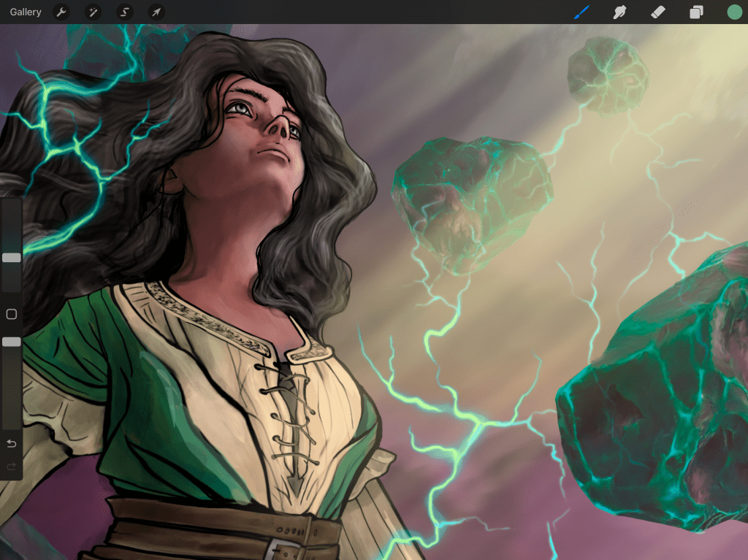Return to the Gallery

[25, 12]
